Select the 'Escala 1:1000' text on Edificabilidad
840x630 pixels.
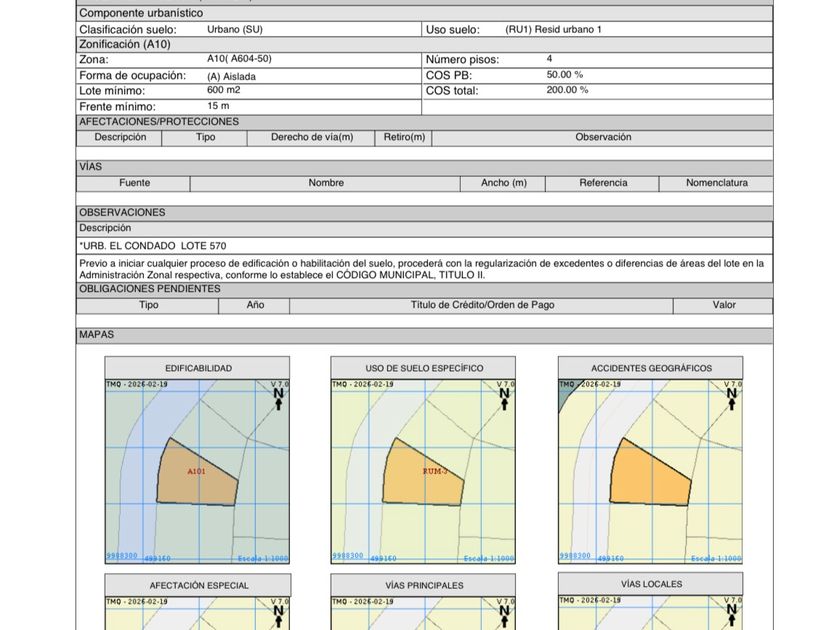262,559
